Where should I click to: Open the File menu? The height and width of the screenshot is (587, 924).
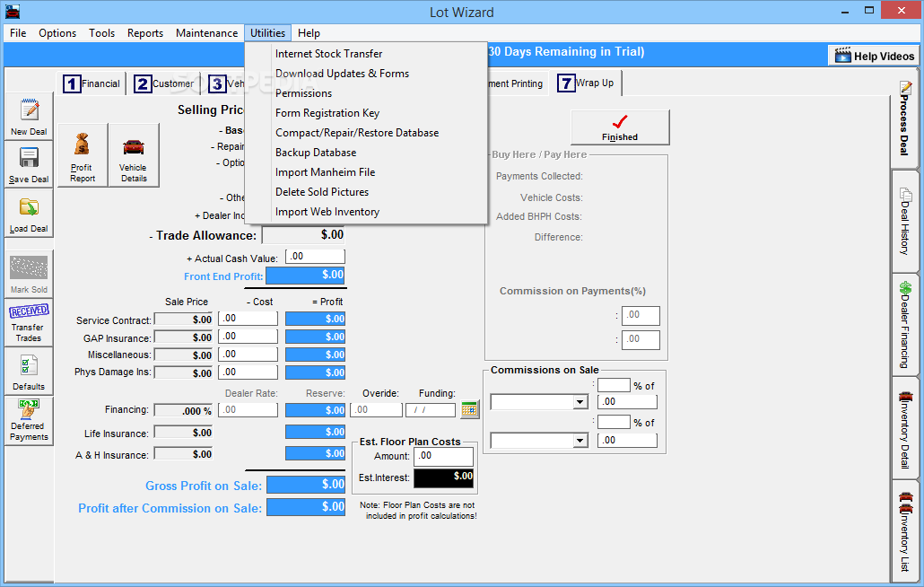[x=18, y=33]
